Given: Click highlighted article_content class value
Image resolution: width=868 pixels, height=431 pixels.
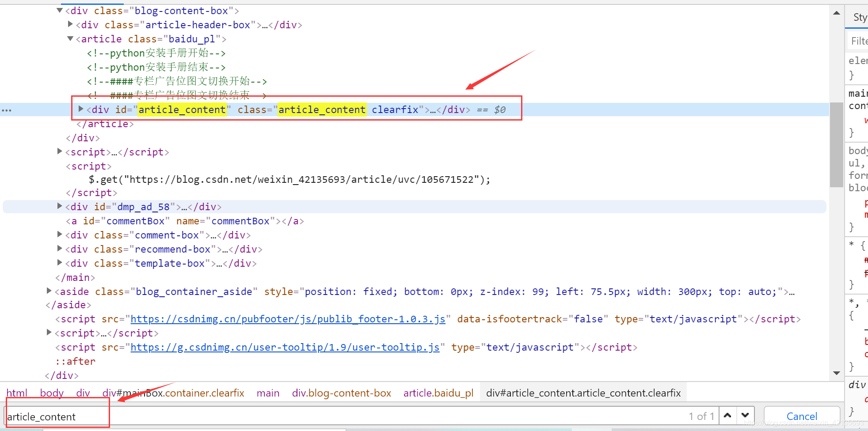Looking at the screenshot, I should tap(322, 110).
